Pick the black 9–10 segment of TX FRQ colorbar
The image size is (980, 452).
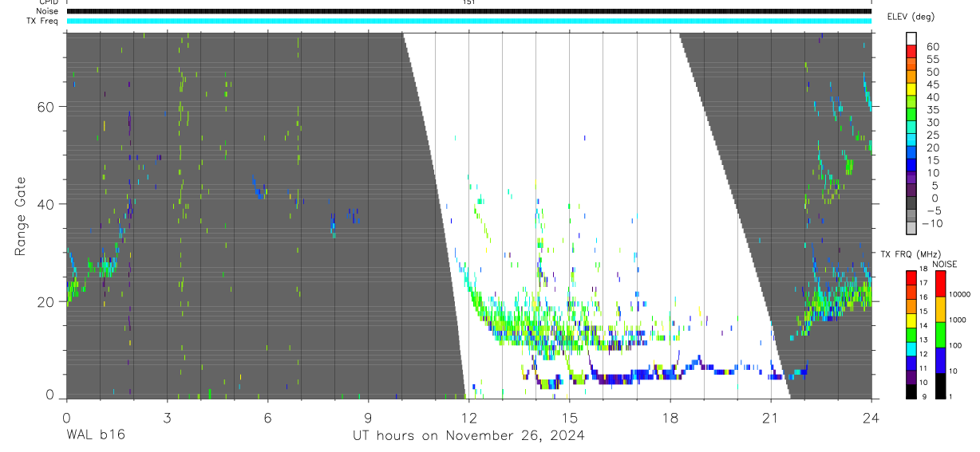tap(911, 390)
